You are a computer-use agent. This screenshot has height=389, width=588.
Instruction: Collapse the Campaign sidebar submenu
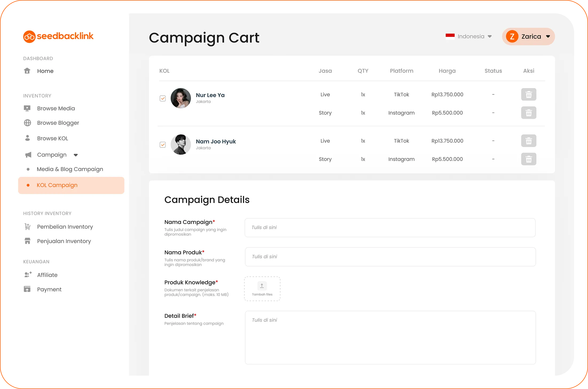[76, 155]
